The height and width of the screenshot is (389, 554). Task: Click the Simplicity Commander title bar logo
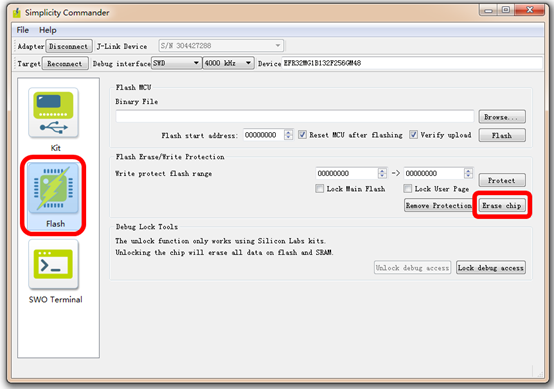[17, 13]
